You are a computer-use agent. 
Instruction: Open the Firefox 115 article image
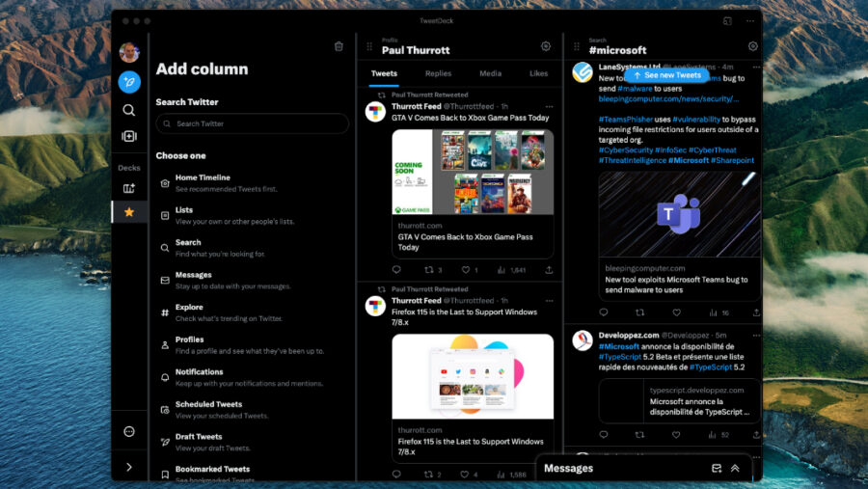pos(473,376)
